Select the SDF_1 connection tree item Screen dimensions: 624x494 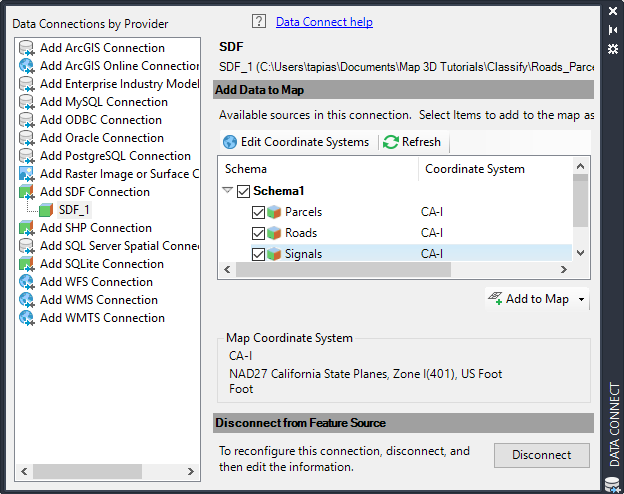74,210
